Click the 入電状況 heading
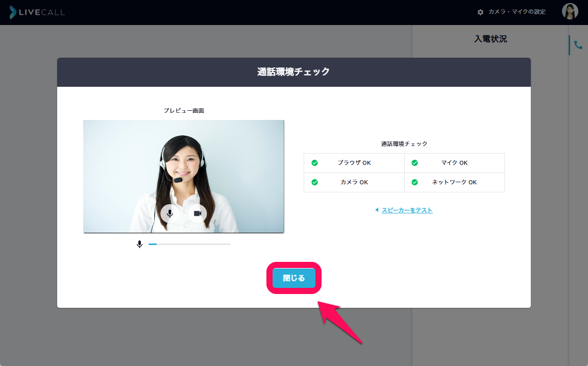Screen dimensions: 588x366 [491, 39]
